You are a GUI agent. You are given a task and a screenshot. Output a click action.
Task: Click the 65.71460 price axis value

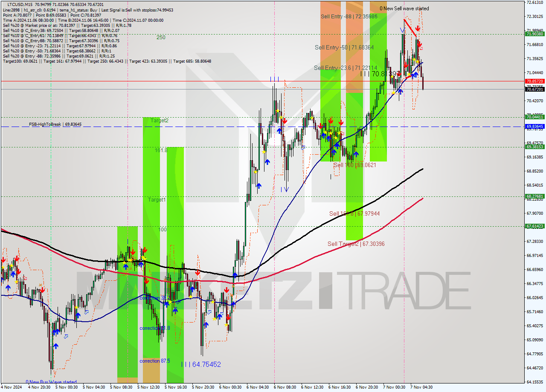(x=535, y=312)
